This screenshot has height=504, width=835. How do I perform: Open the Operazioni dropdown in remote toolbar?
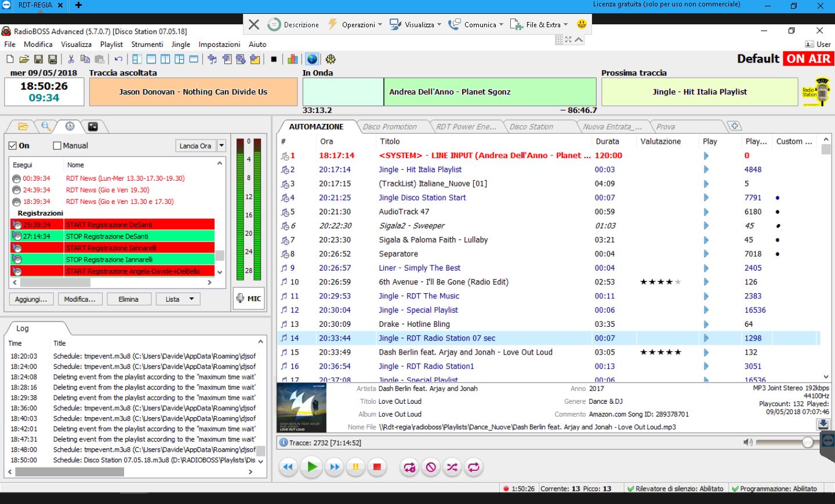(354, 24)
